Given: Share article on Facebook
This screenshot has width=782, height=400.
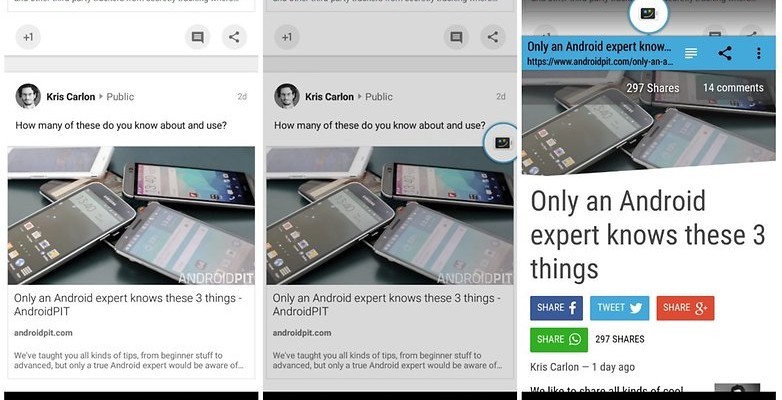Looking at the screenshot, I should pos(556,308).
